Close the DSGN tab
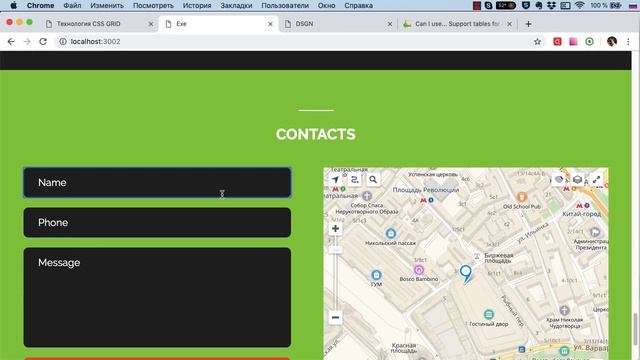 pyautogui.click(x=390, y=24)
